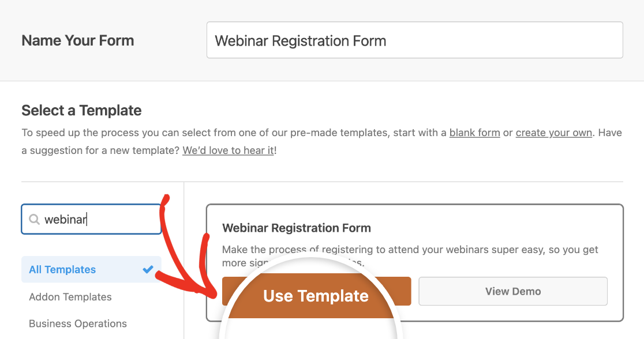Click the blue checkmark beside All Templates

[148, 270]
